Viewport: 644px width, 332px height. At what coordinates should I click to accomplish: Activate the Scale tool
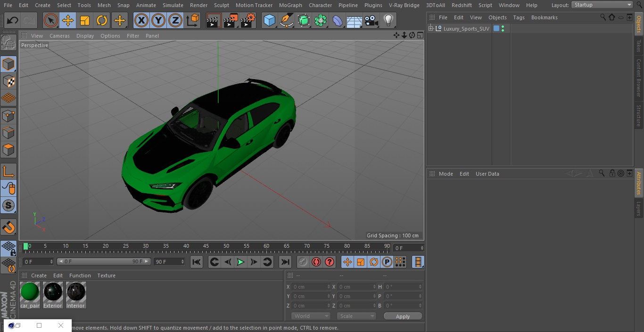[85, 21]
